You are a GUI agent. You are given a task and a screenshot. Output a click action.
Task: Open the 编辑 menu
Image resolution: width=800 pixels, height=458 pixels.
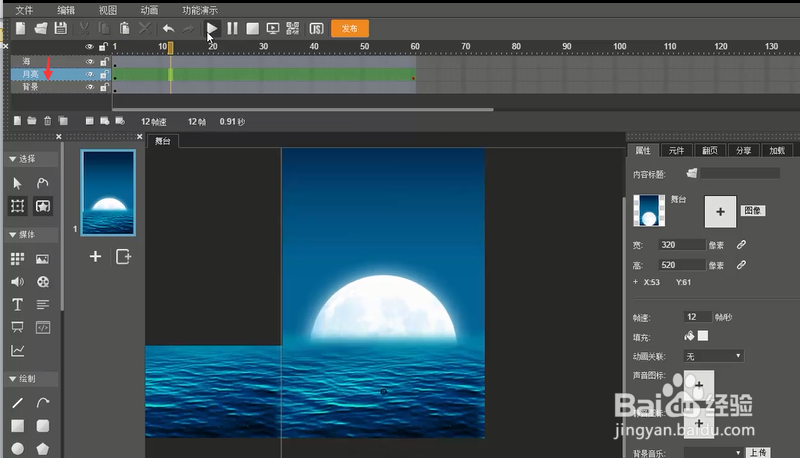pos(66,10)
